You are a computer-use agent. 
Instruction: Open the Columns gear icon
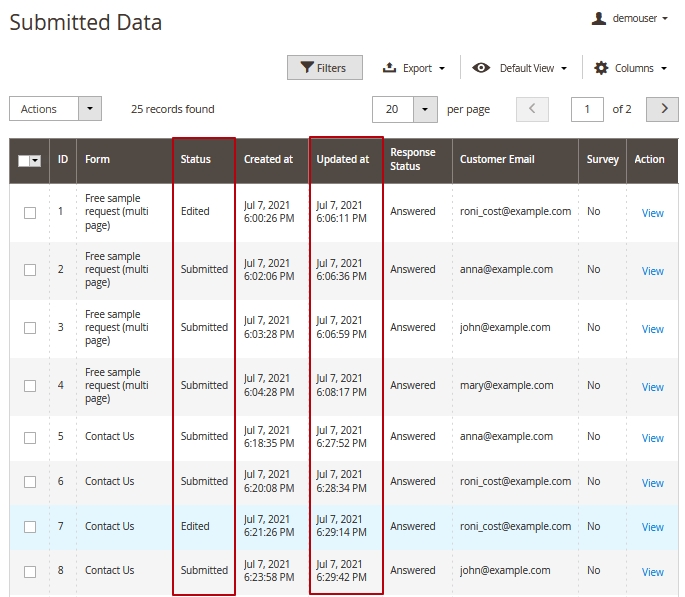coord(601,68)
